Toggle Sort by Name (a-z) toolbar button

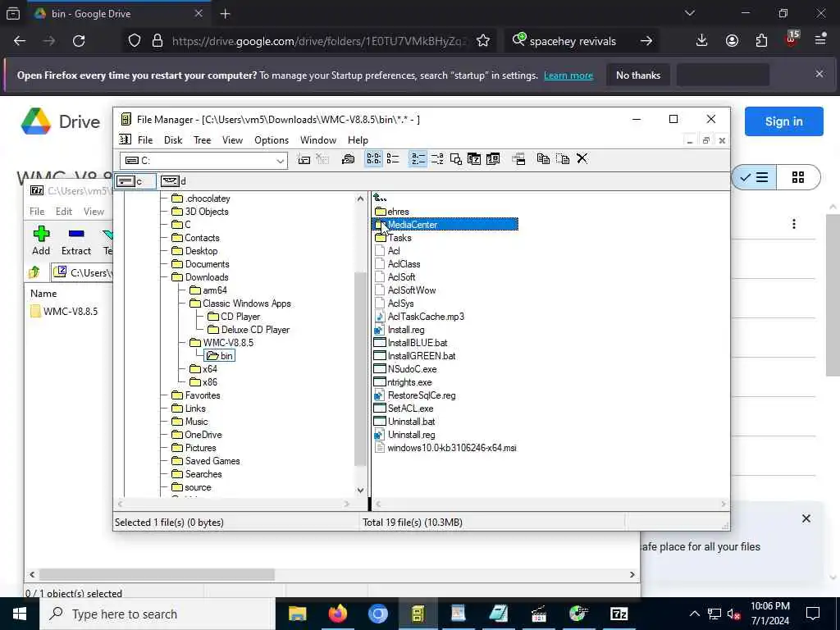pos(418,159)
